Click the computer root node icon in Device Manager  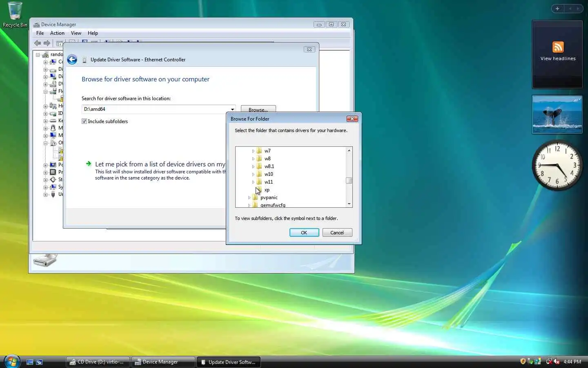[45, 54]
